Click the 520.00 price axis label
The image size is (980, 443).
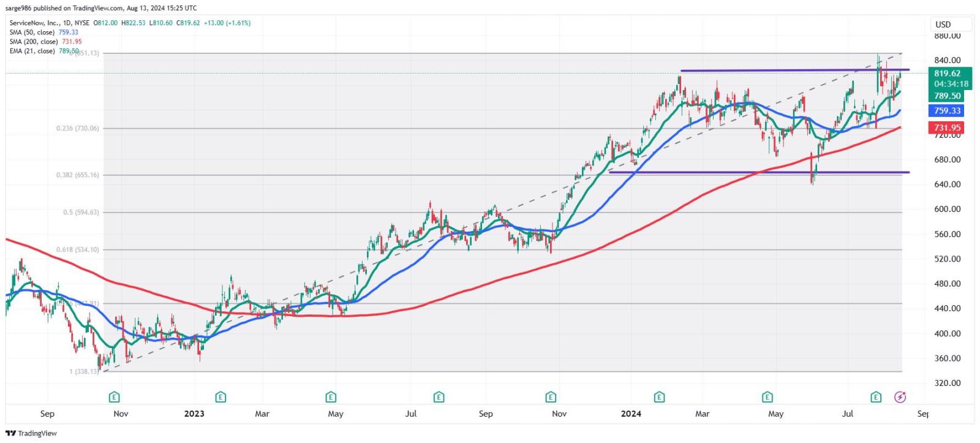[x=948, y=259]
